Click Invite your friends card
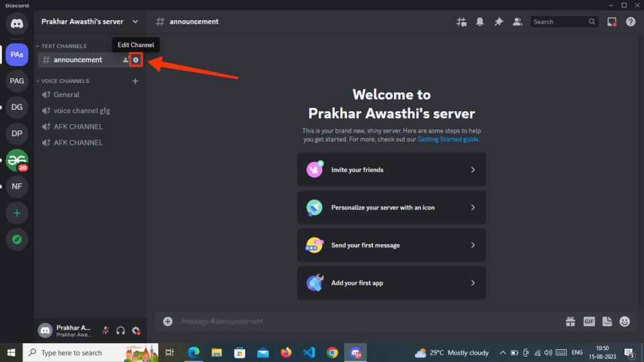Viewport: 644px width, 362px height. coord(391,170)
